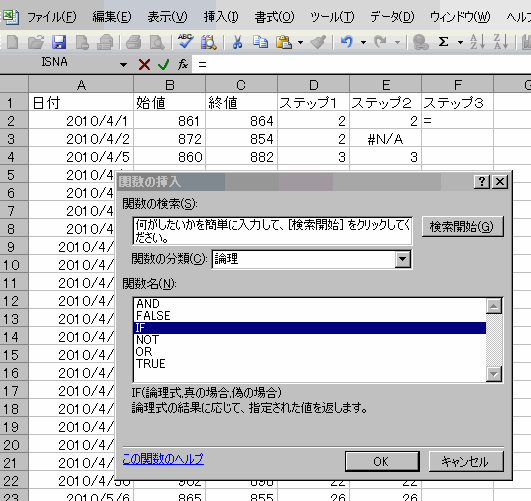Click OK in the function dialog
Image resolution: width=531 pixels, height=501 pixels.
point(382,461)
